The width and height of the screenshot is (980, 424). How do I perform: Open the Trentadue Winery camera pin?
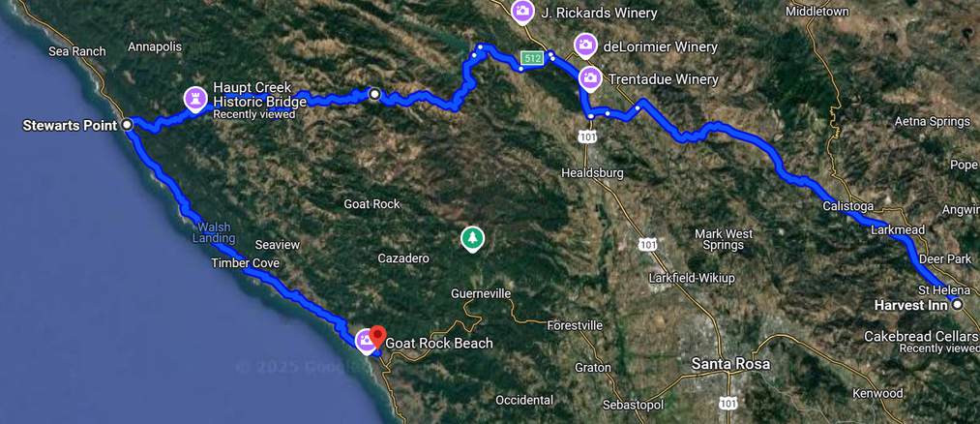click(590, 78)
